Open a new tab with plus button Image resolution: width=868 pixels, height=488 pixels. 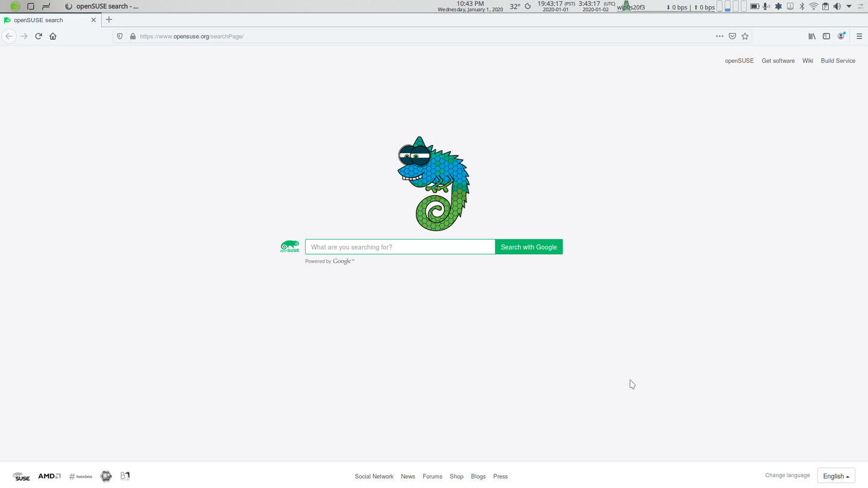(109, 19)
